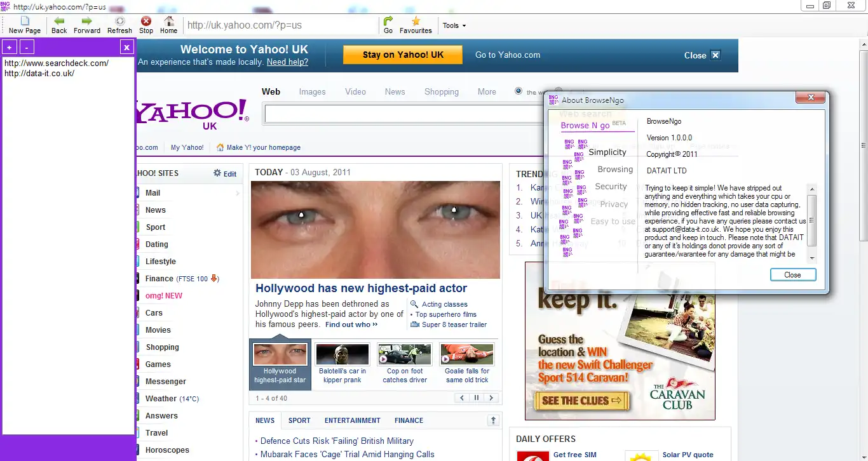
Task: Open headline about highest-paid actor
Action: 361,288
